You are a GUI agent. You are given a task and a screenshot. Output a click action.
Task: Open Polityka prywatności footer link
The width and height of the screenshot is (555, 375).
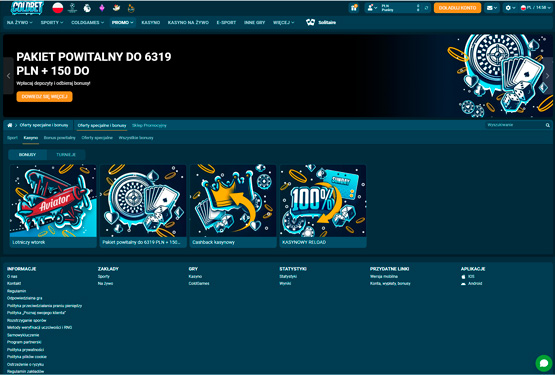pos(25,350)
